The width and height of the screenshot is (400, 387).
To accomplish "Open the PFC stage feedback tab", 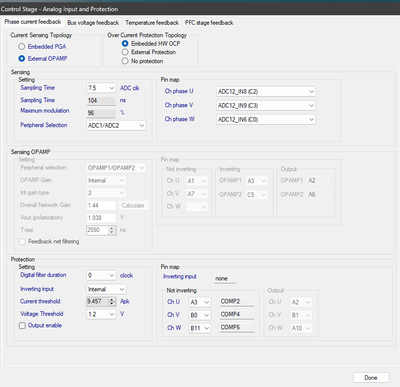I will pos(209,23).
